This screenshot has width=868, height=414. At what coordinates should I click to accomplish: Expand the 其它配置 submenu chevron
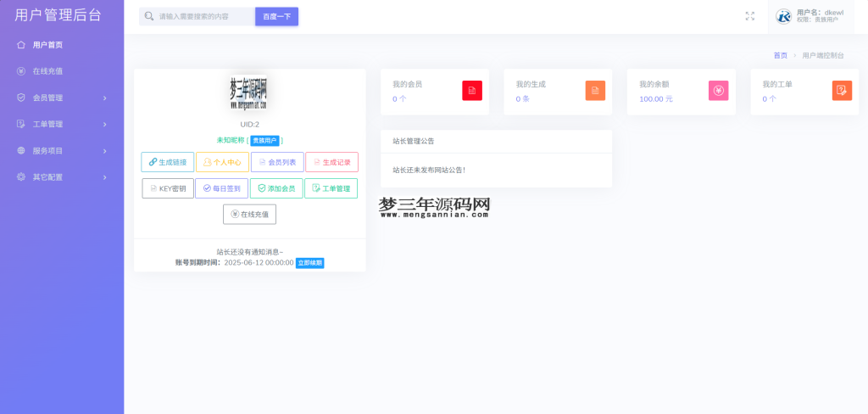[104, 177]
